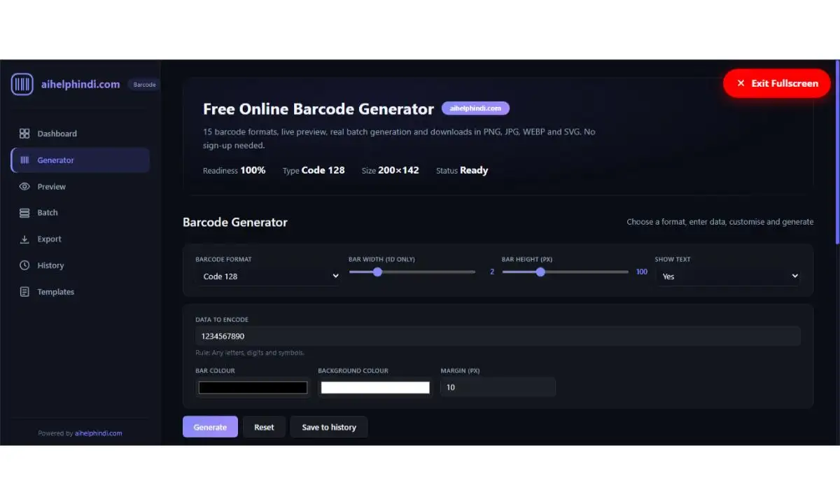Screen dimensions: 840x504
Task: Click the Bar Width value 2
Action: (492, 272)
